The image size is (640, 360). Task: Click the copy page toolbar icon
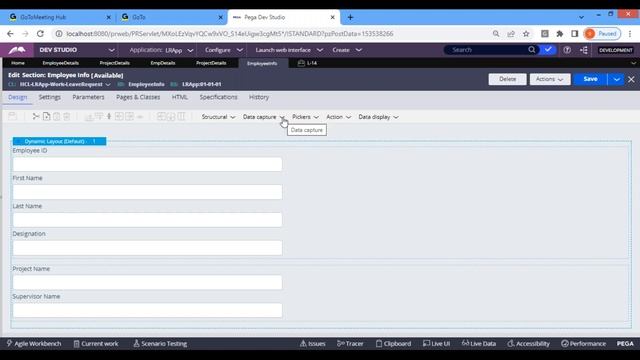coord(47,117)
